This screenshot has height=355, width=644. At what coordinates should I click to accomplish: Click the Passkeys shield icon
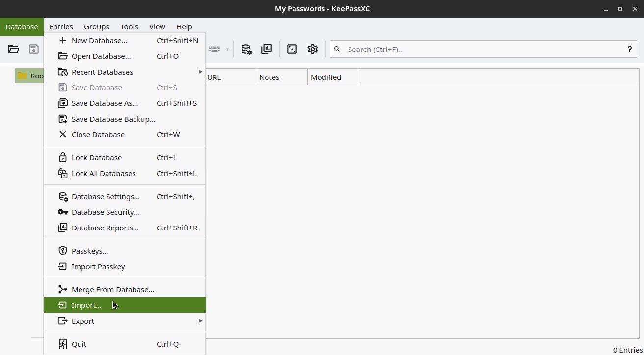click(x=62, y=251)
